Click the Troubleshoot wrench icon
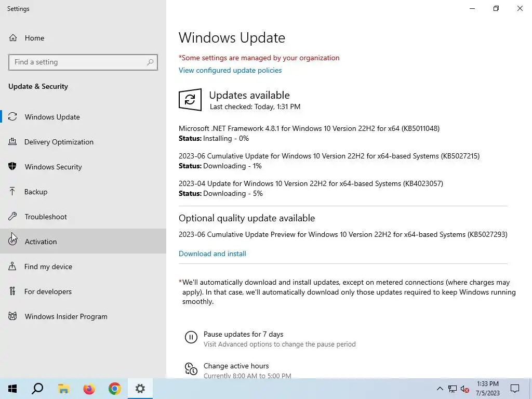This screenshot has height=399, width=532. coord(12,217)
